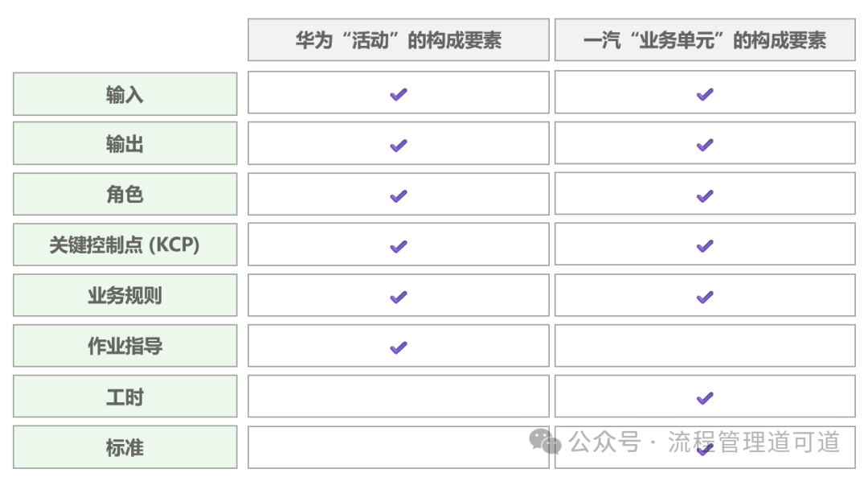Click the 作业指导 checkmark in 华为 column
The width and height of the screenshot is (868, 477).
(x=398, y=347)
